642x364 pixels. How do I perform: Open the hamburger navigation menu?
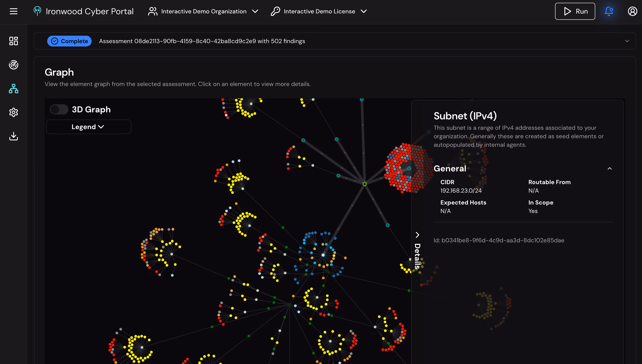(14, 11)
